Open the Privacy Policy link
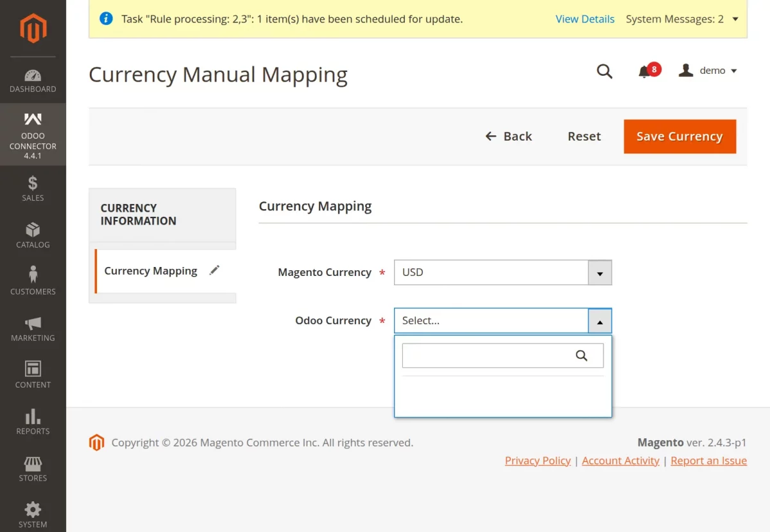 pos(538,461)
